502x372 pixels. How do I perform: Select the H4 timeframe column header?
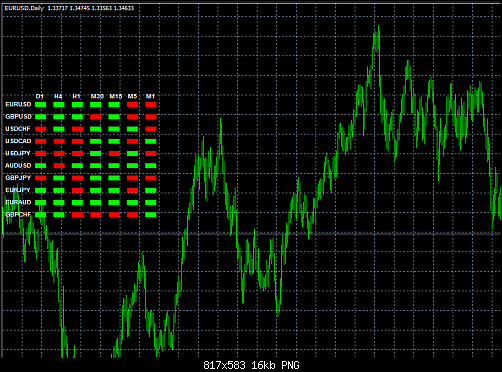pyautogui.click(x=58, y=96)
